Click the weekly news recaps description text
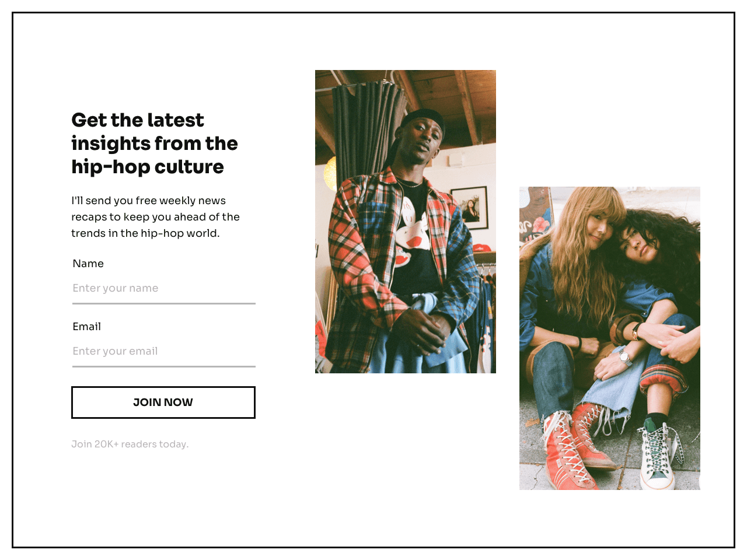 tap(155, 217)
